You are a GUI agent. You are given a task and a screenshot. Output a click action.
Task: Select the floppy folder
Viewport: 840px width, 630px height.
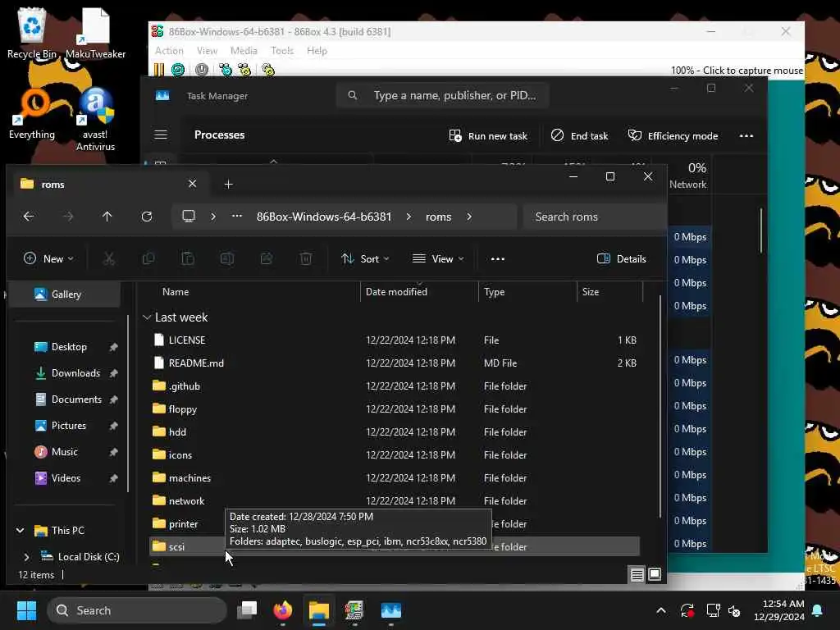(x=394, y=409)
